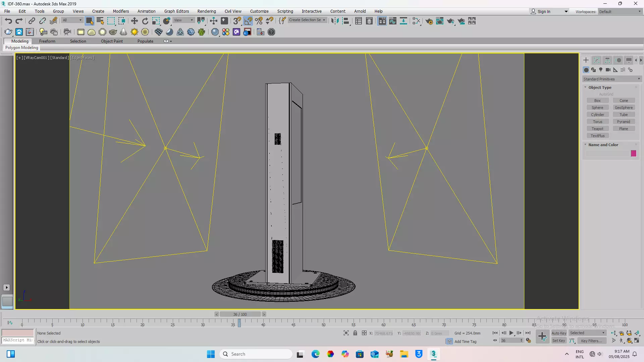Open the Render Setup teapot icon
The height and width of the screenshot is (362, 644).
tap(429, 21)
